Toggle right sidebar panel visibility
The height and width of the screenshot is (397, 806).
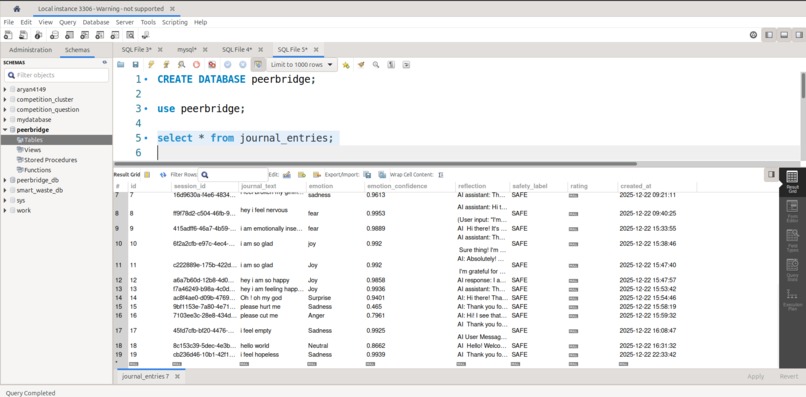tap(799, 35)
